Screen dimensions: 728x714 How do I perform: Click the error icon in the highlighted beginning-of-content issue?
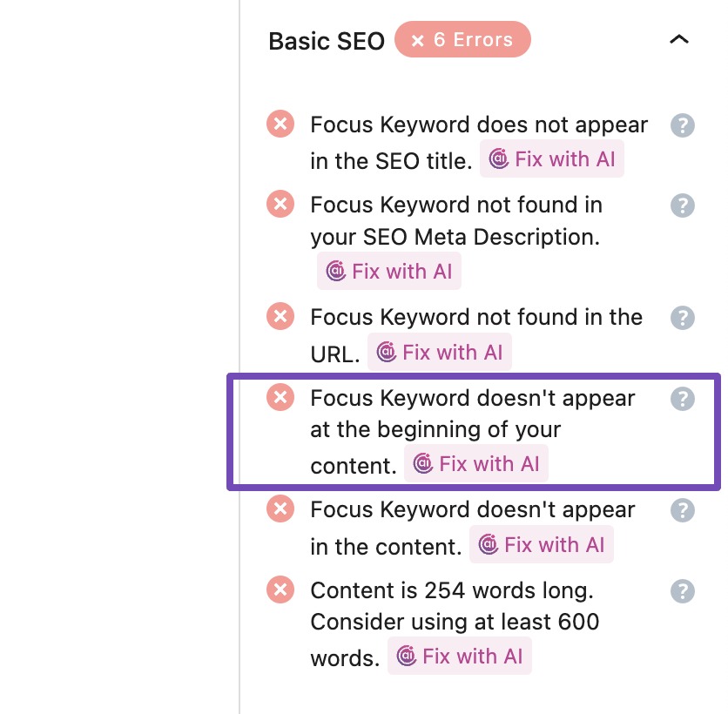[x=280, y=397]
